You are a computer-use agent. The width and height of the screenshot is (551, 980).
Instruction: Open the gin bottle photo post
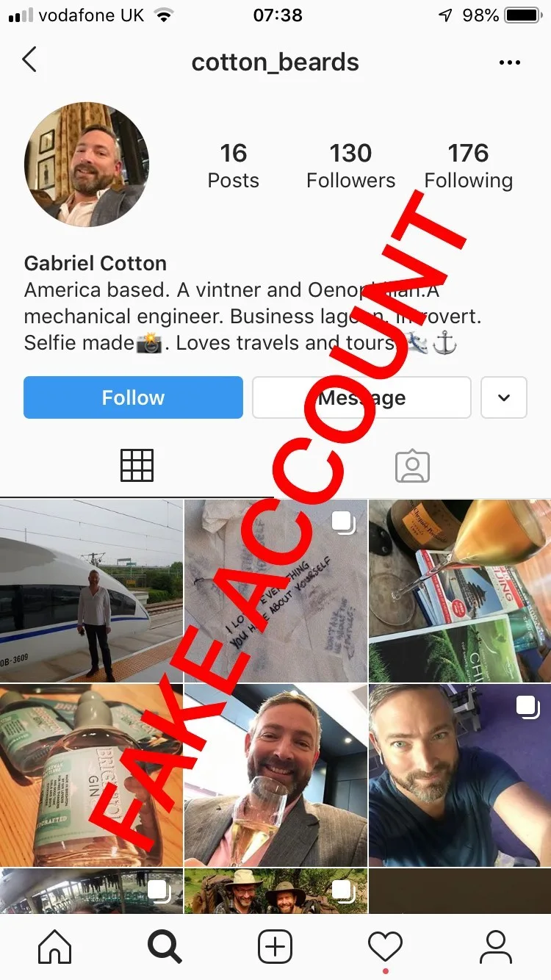tap(91, 775)
